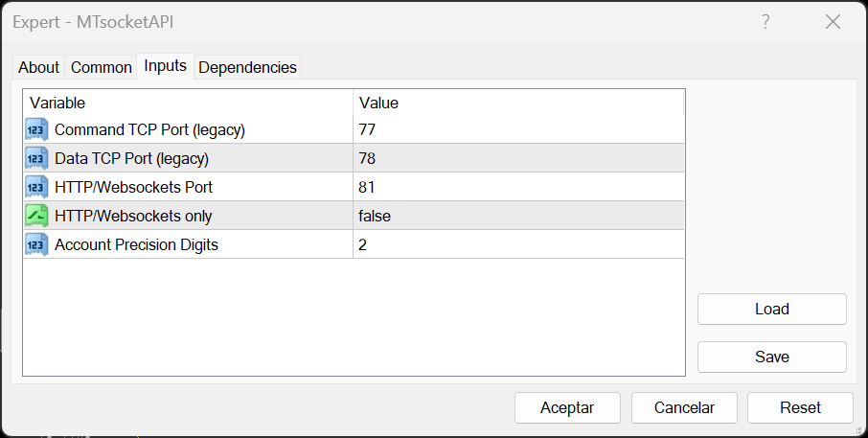
Task: Click the Cancelar button
Action: pos(684,407)
